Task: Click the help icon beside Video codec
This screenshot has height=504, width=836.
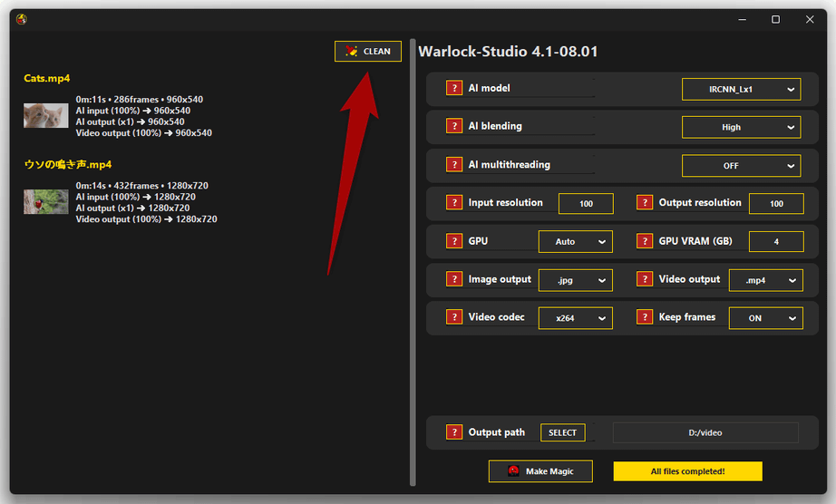Action: click(x=454, y=317)
